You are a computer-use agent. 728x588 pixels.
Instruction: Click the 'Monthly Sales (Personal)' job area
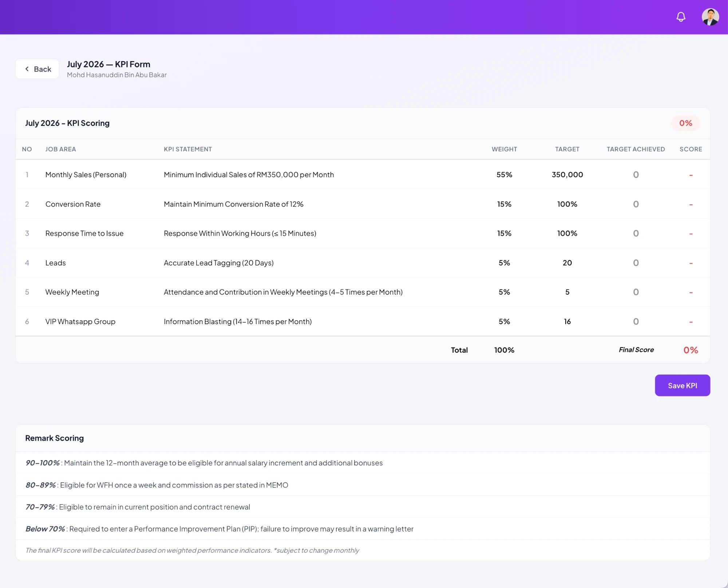point(86,175)
